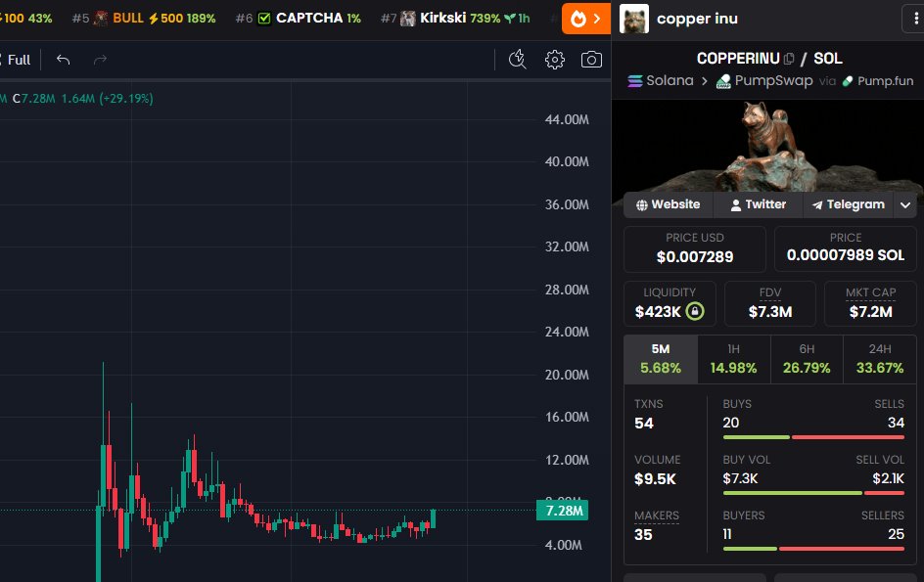
Task: Open trending #7 Kirkski token
Action: pos(455,19)
